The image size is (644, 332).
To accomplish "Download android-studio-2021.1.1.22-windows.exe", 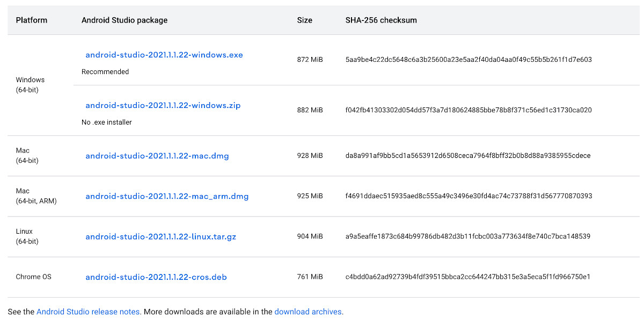I will (164, 55).
